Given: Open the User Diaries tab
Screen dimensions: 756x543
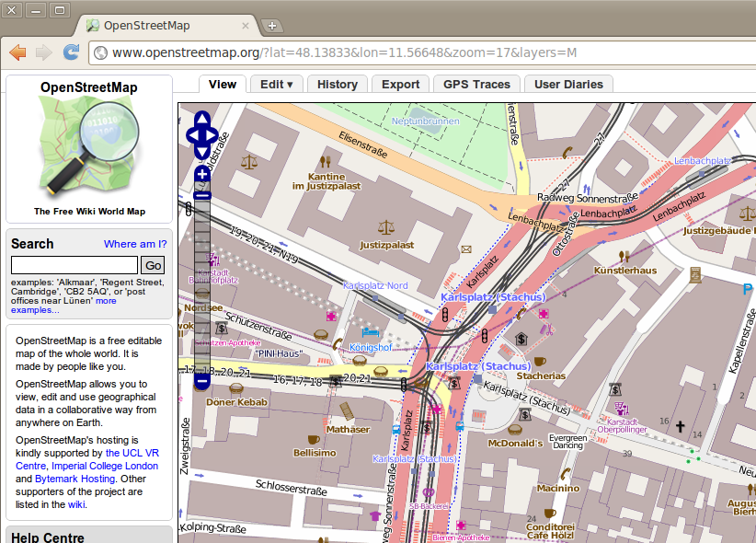Looking at the screenshot, I should tap(569, 85).
